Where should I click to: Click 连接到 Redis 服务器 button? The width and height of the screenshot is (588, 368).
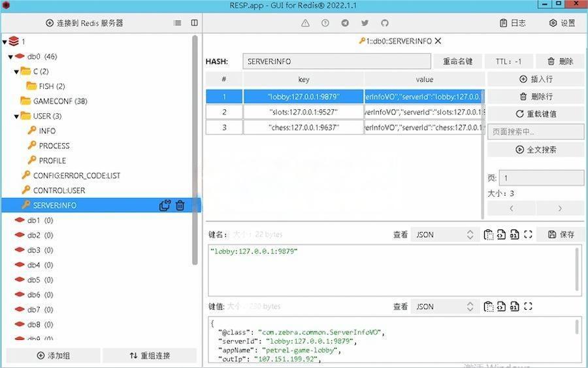[x=84, y=24]
